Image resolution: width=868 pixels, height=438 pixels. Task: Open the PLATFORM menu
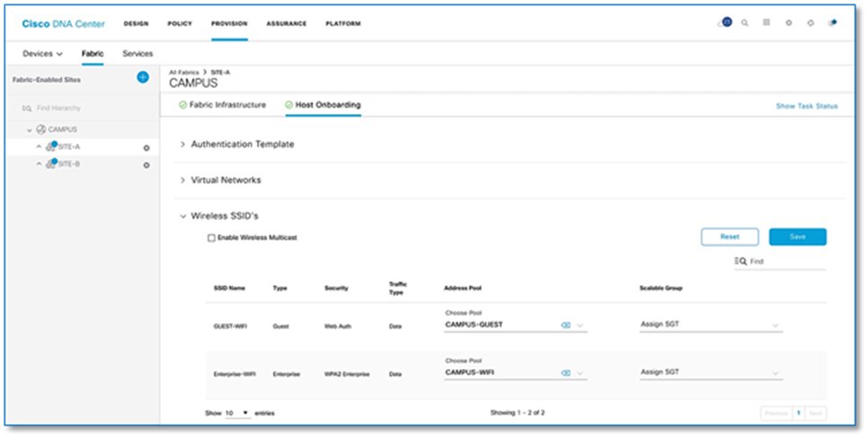[x=343, y=23]
